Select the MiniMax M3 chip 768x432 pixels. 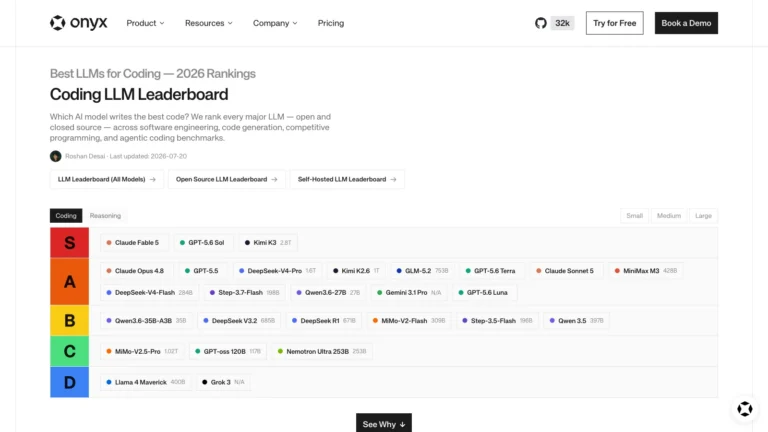pyautogui.click(x=646, y=271)
